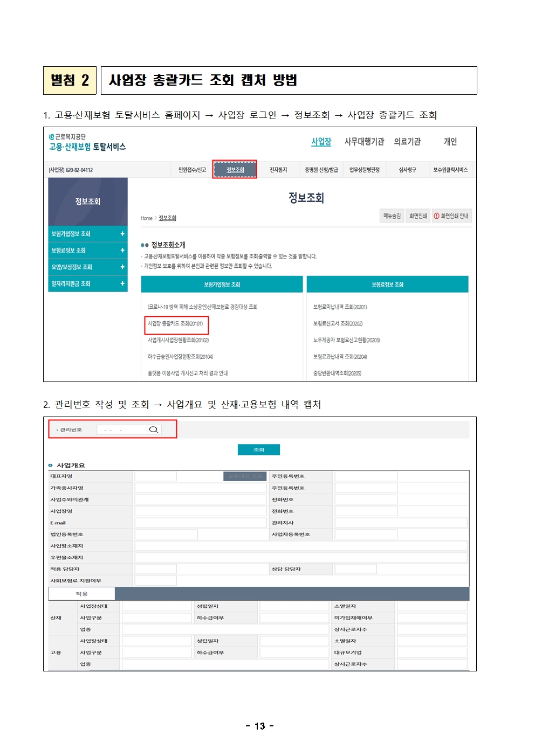Click the Home breadcrumb link
The width and height of the screenshot is (535, 756).
tap(146, 218)
